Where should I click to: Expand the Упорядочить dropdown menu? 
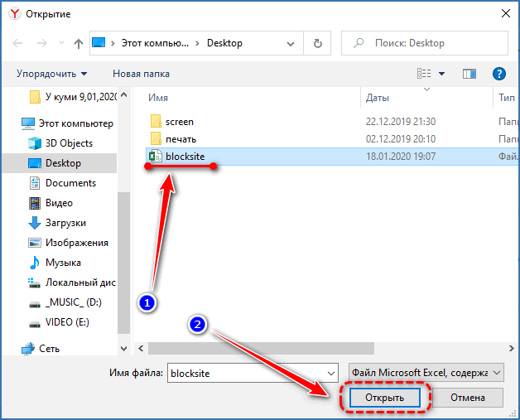point(51,74)
